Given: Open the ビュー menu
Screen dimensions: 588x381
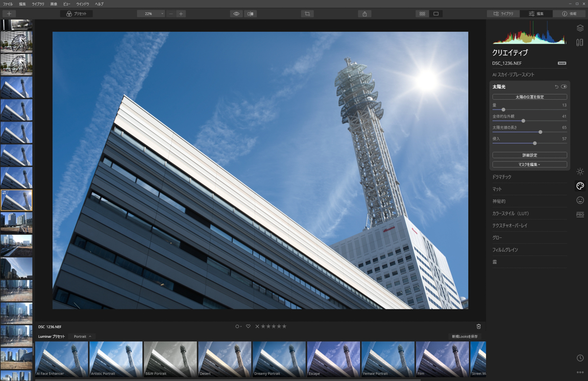Looking at the screenshot, I should point(67,4).
